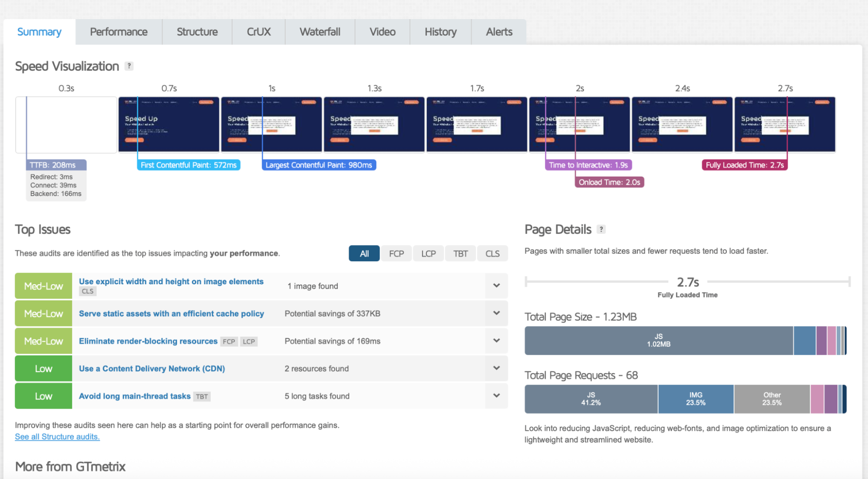The width and height of the screenshot is (868, 479).
Task: Click the 0.7s filmstrip frame
Action: pos(169,125)
